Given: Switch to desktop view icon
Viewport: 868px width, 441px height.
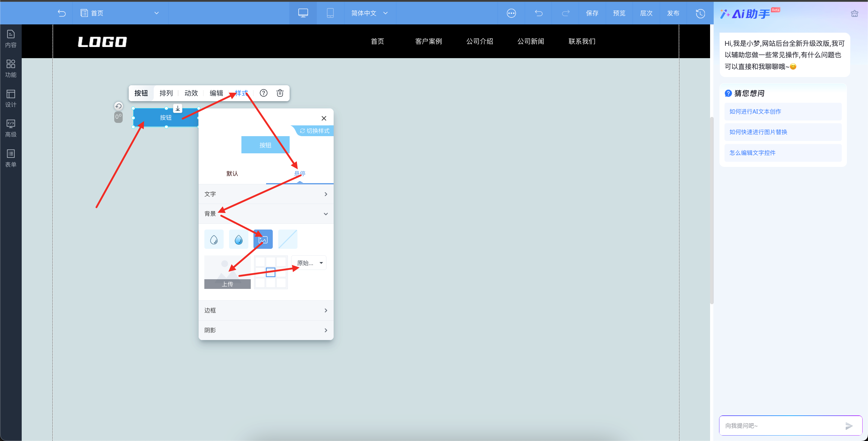Looking at the screenshot, I should 303,13.
